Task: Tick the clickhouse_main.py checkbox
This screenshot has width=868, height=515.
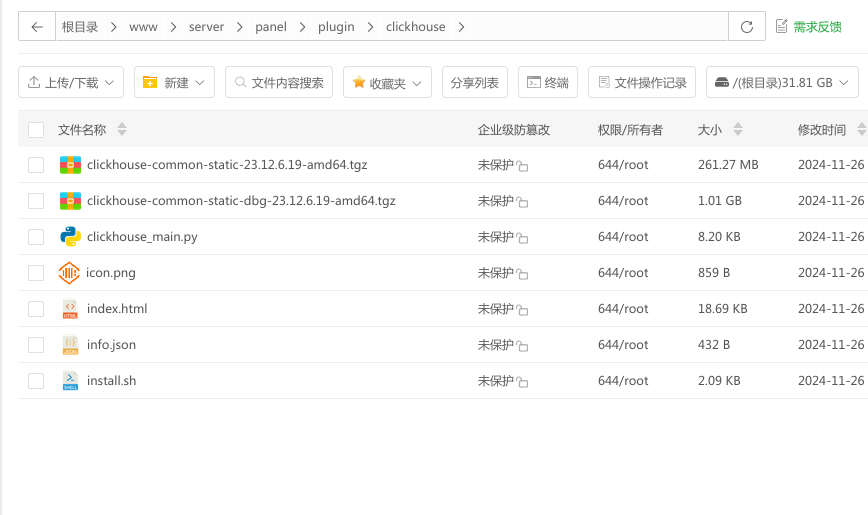Action: (x=36, y=237)
